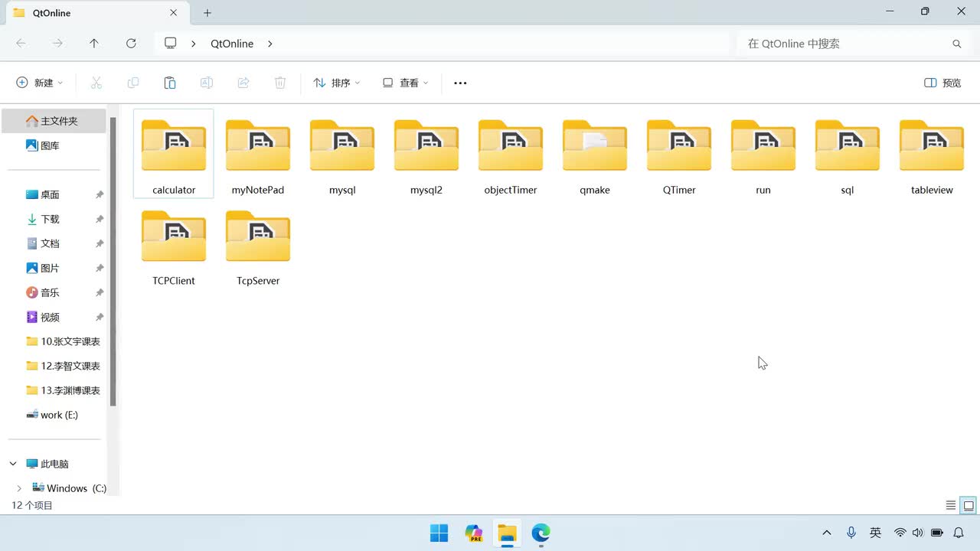Click the Share icon in toolbar
Image resolution: width=980 pixels, height=551 pixels.
[x=243, y=83]
